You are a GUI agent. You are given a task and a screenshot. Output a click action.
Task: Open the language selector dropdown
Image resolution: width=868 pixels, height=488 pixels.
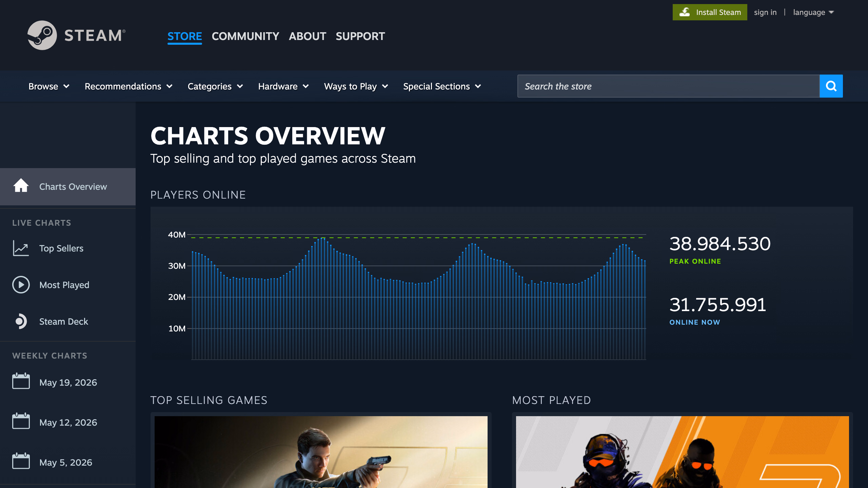pyautogui.click(x=813, y=13)
